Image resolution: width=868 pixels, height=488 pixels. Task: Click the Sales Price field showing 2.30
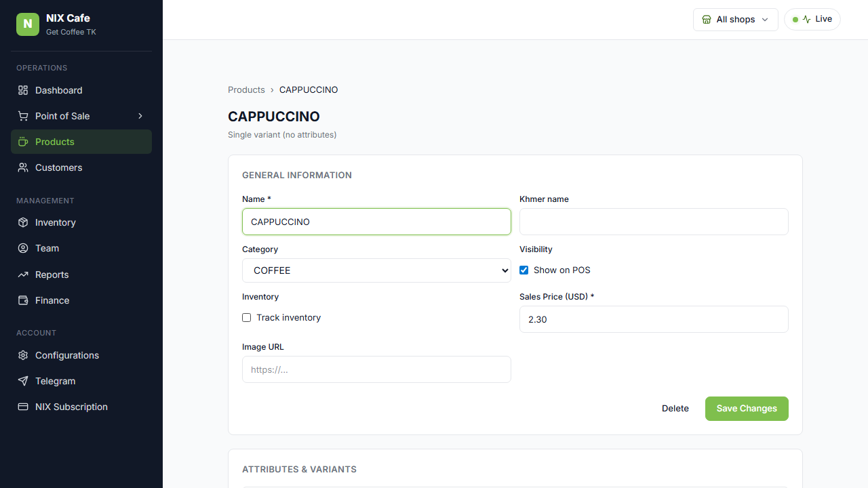(x=654, y=319)
